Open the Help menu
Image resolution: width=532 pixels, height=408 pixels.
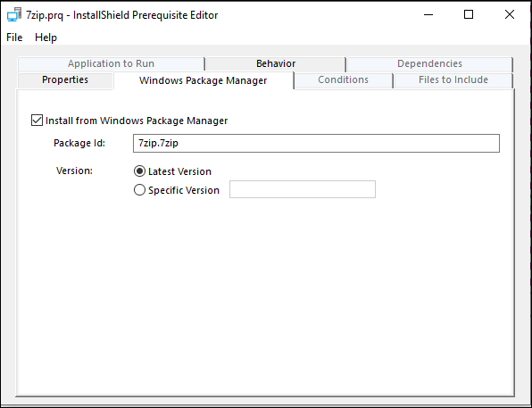coord(46,37)
